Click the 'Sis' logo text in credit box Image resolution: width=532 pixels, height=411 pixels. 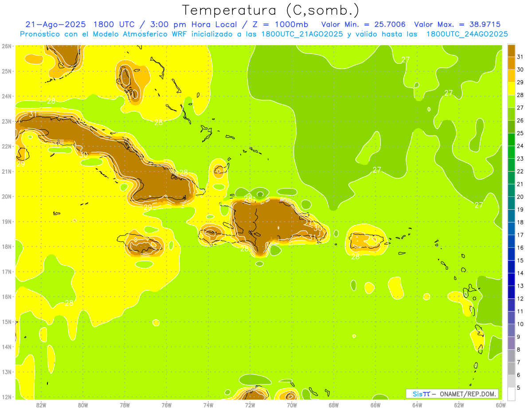(x=417, y=394)
